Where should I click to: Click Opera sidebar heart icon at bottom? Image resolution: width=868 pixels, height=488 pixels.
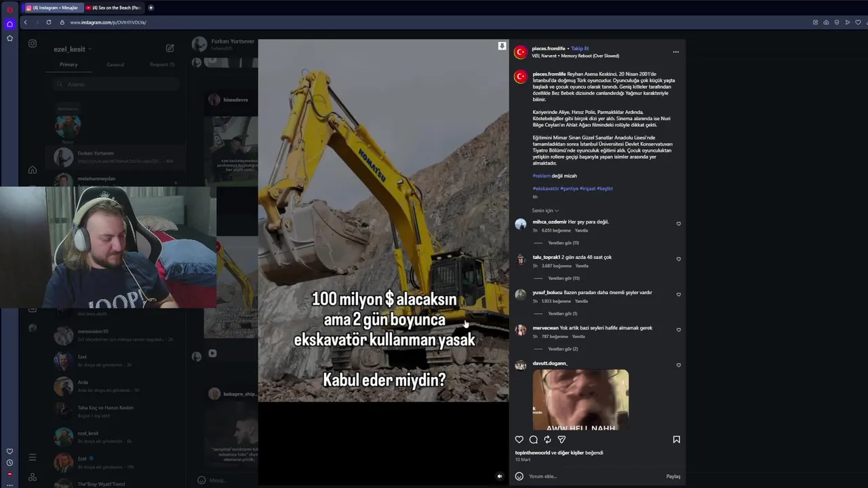point(9,451)
